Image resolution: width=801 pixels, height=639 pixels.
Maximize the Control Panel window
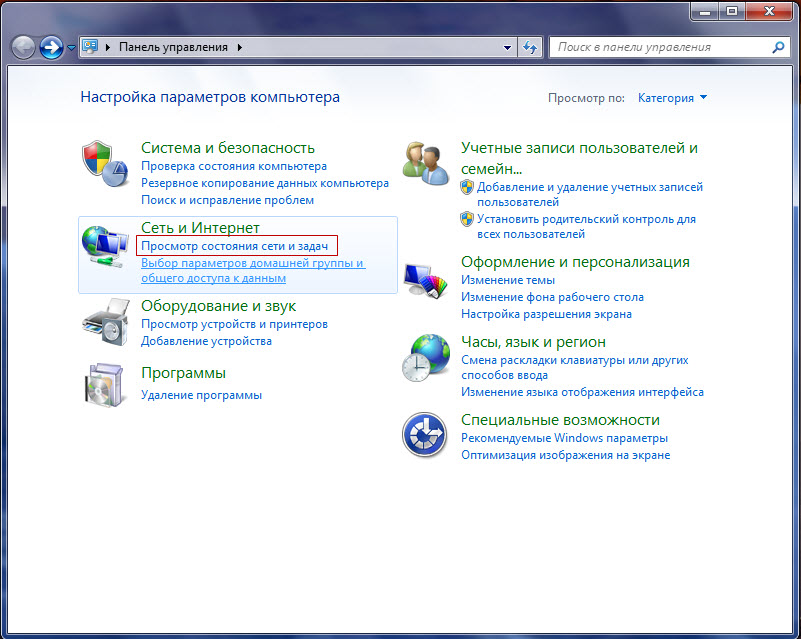tap(732, 11)
